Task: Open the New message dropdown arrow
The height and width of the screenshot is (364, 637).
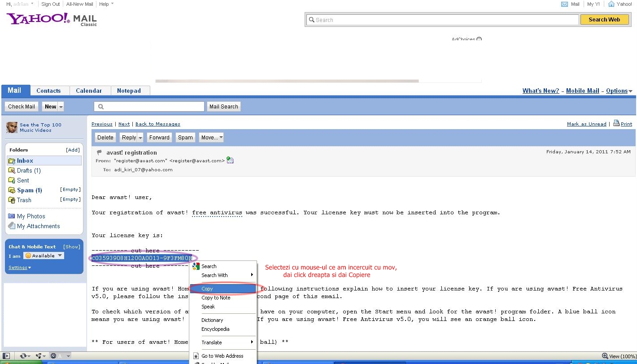Action: (61, 107)
